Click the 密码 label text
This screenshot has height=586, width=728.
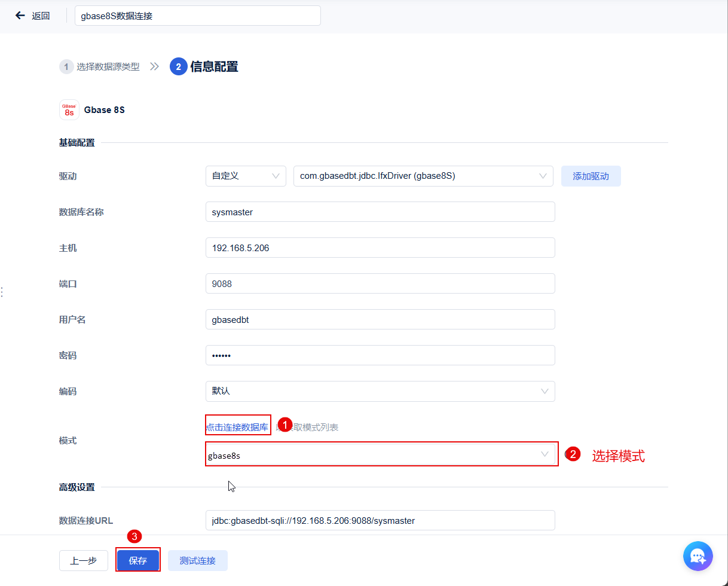[x=68, y=355]
